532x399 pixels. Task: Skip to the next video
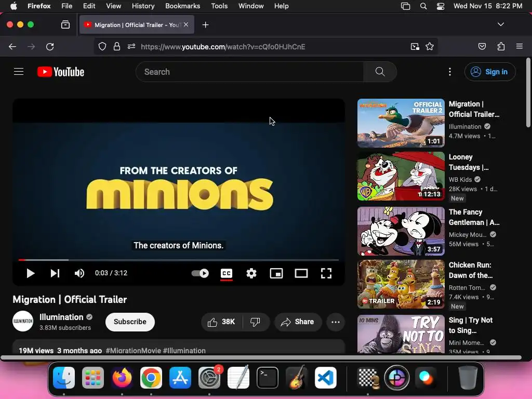click(55, 273)
